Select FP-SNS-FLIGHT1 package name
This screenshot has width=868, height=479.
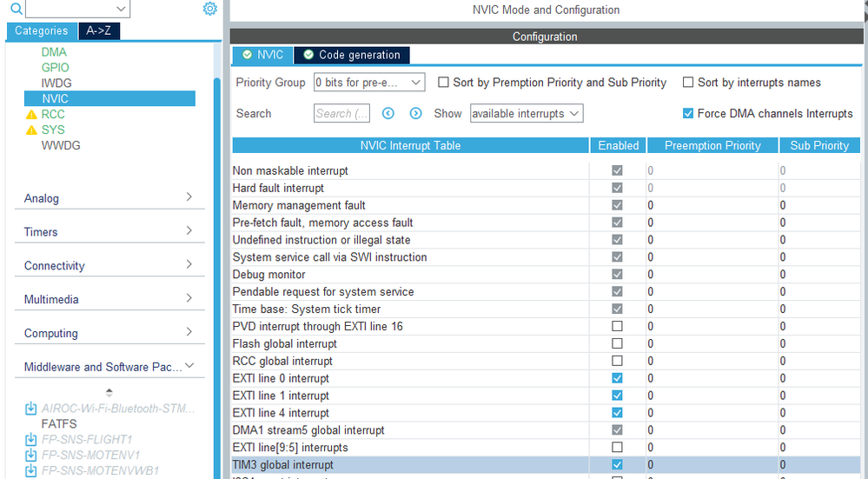click(87, 440)
